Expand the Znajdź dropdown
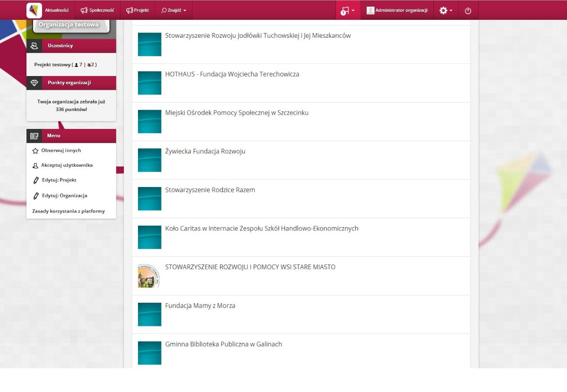This screenshot has height=392, width=567. 173,10
